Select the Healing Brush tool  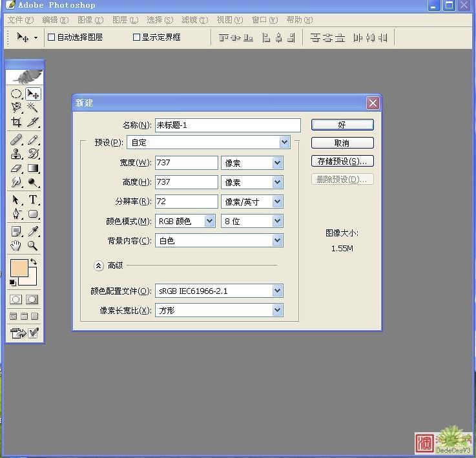tap(16, 140)
